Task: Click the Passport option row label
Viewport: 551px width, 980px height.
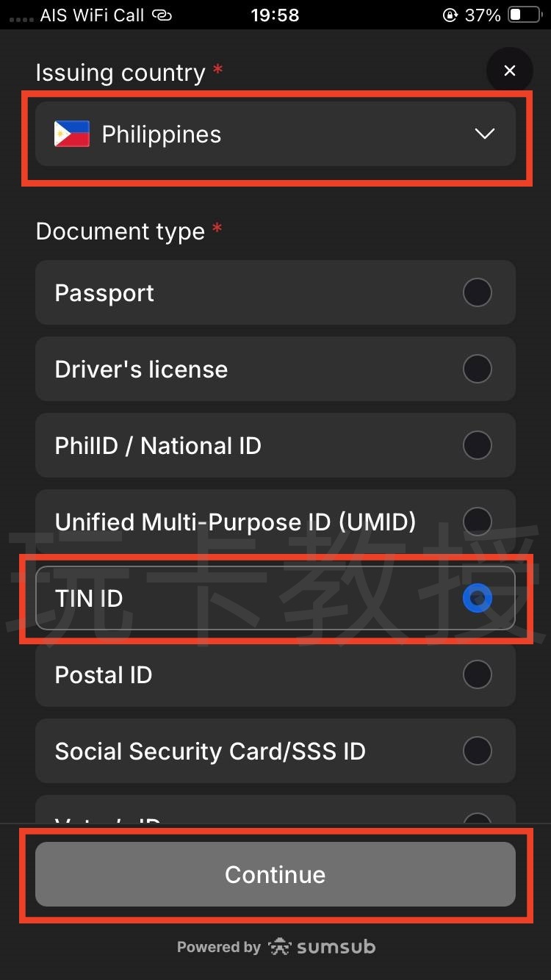Action: pos(104,293)
